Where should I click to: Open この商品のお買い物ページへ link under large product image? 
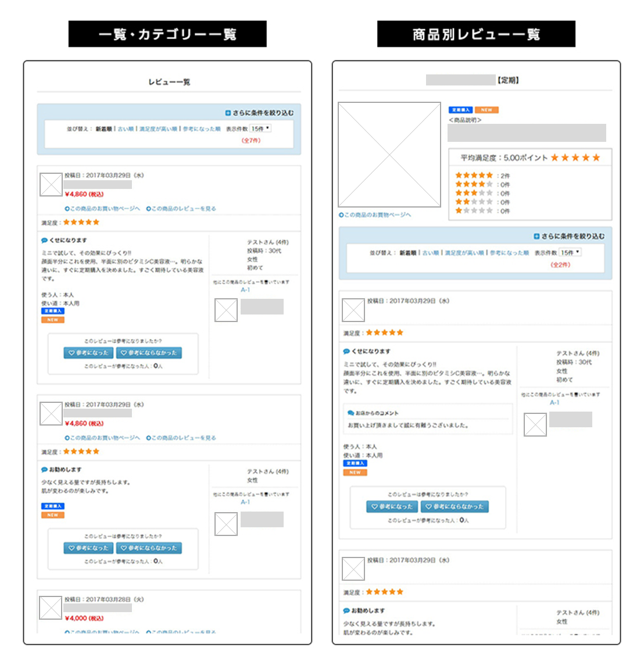pyautogui.click(x=375, y=215)
